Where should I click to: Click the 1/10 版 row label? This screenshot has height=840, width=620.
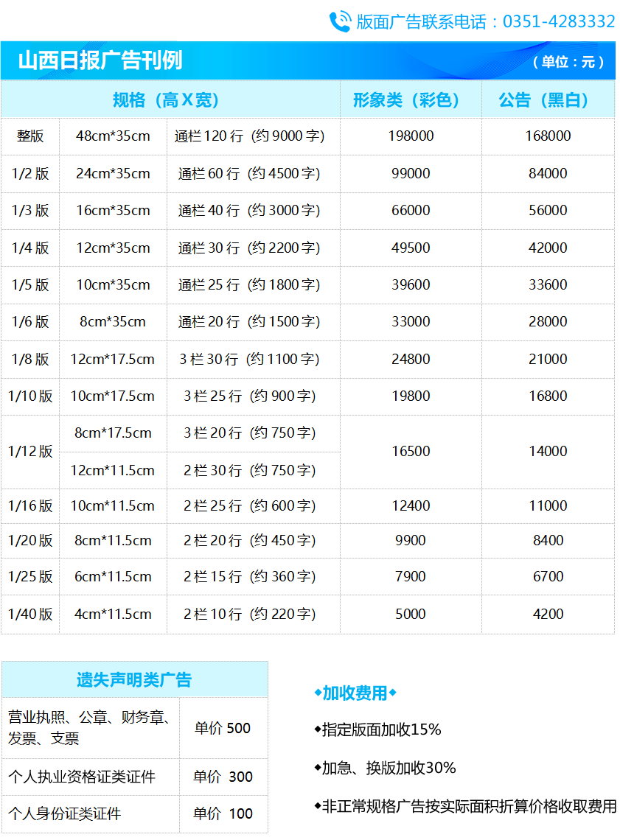[x=30, y=396]
